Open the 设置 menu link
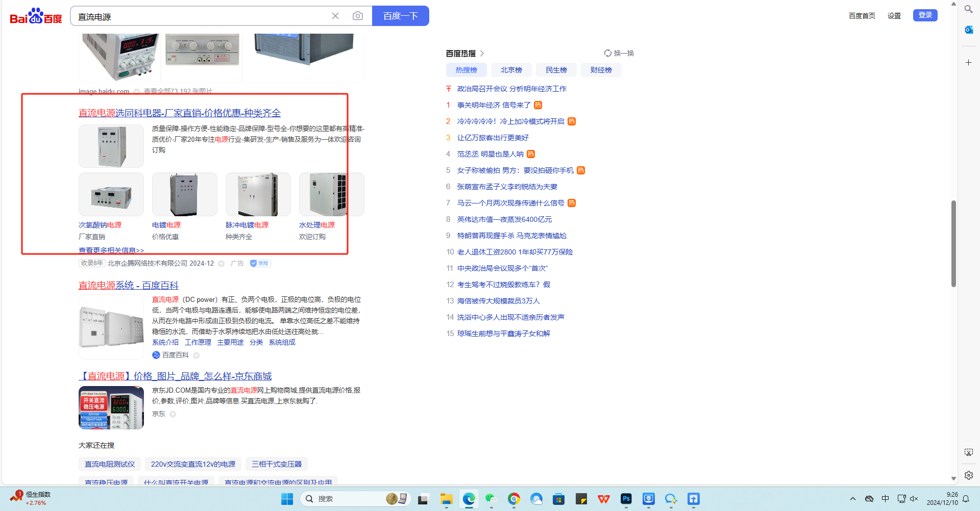 [x=894, y=16]
